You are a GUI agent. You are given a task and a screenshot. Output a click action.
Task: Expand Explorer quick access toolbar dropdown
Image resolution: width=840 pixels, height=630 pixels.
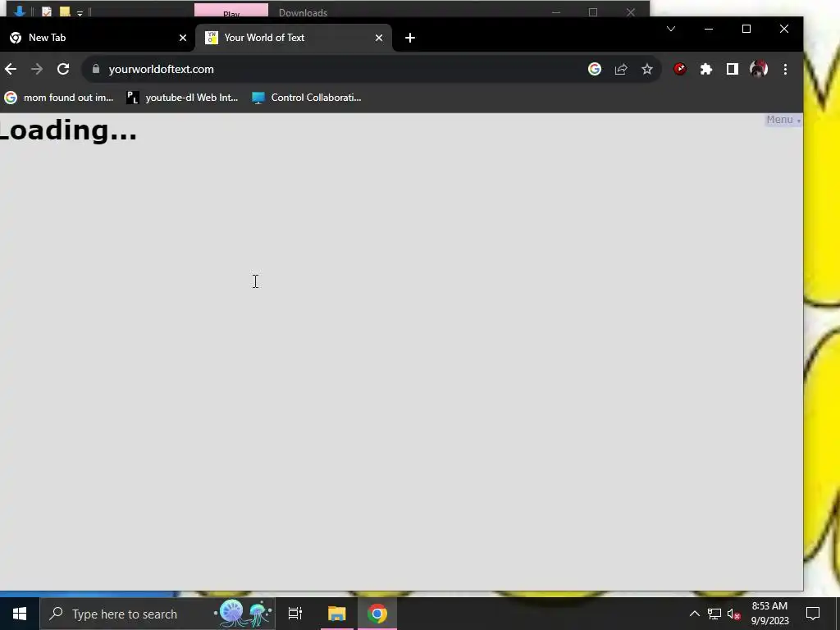pyautogui.click(x=80, y=13)
